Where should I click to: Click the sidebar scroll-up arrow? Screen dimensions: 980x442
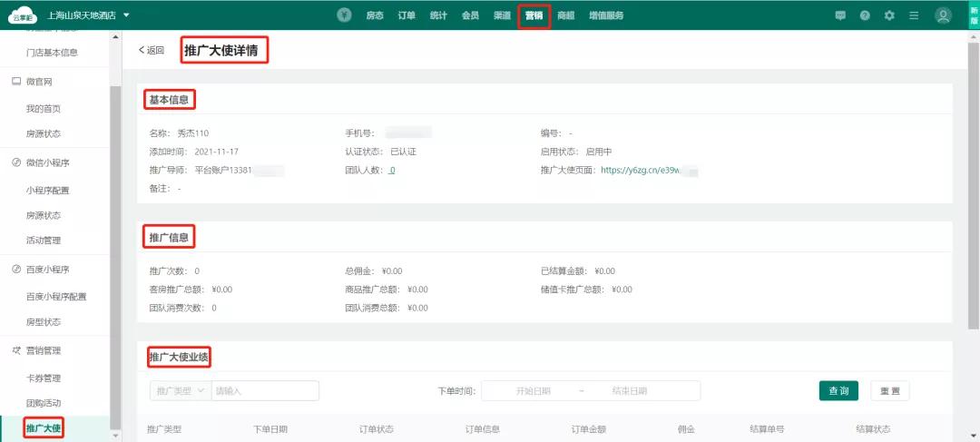[115, 37]
